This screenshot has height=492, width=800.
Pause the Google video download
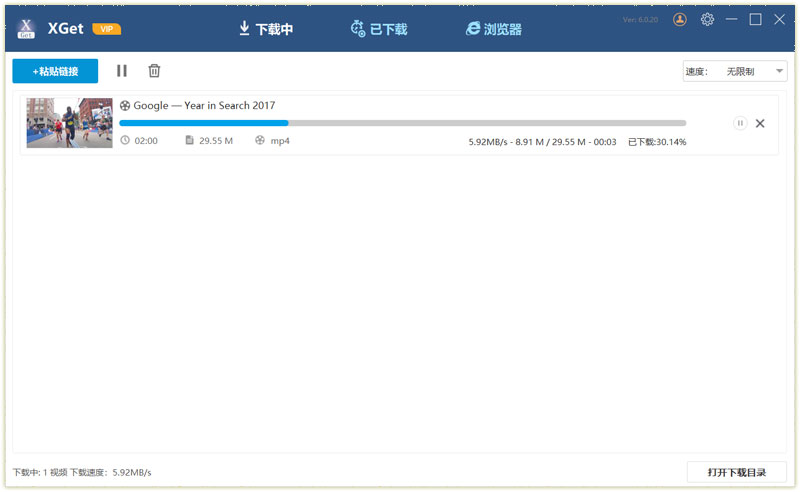pyautogui.click(x=740, y=123)
